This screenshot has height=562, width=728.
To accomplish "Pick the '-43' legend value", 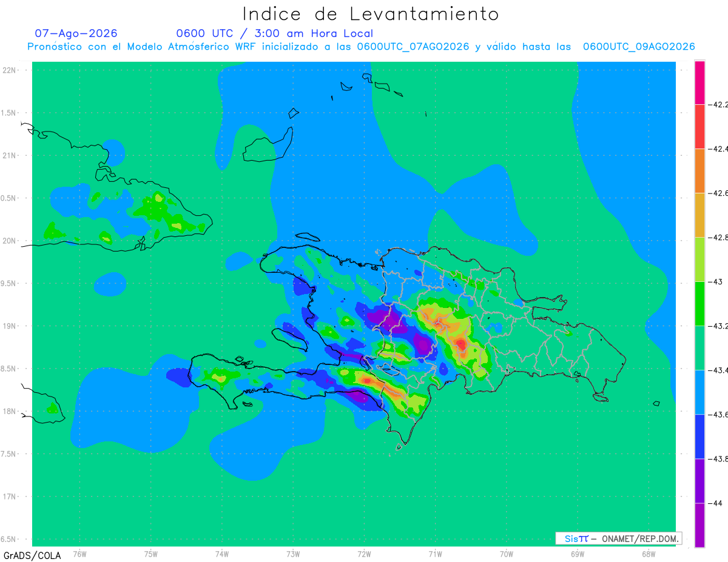I will pyautogui.click(x=716, y=281).
